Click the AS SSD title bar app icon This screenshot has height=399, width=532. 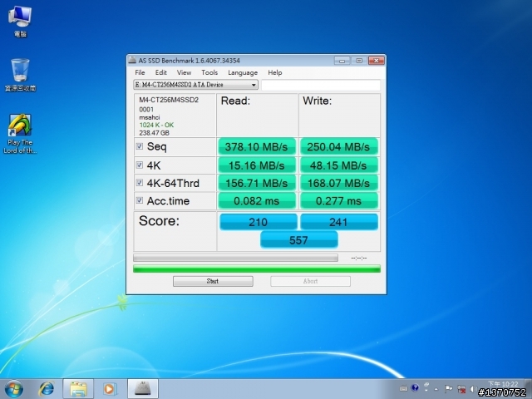pyautogui.click(x=132, y=61)
